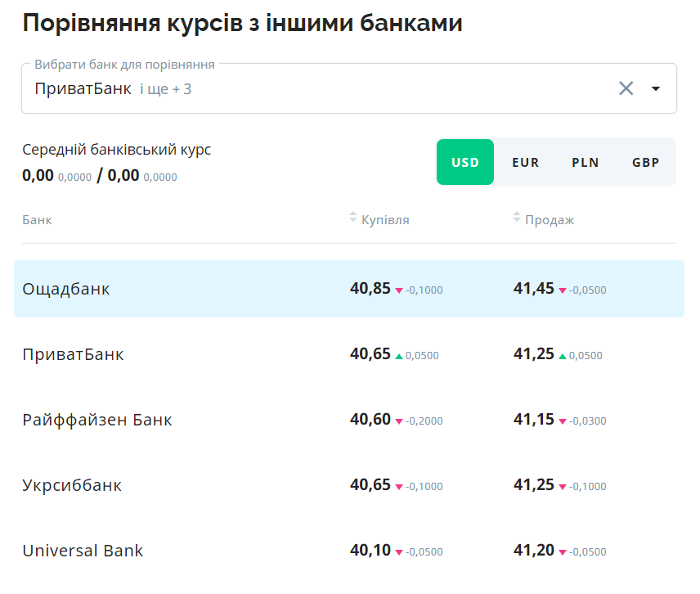
Task: Select the GBP currency option
Action: 645,162
